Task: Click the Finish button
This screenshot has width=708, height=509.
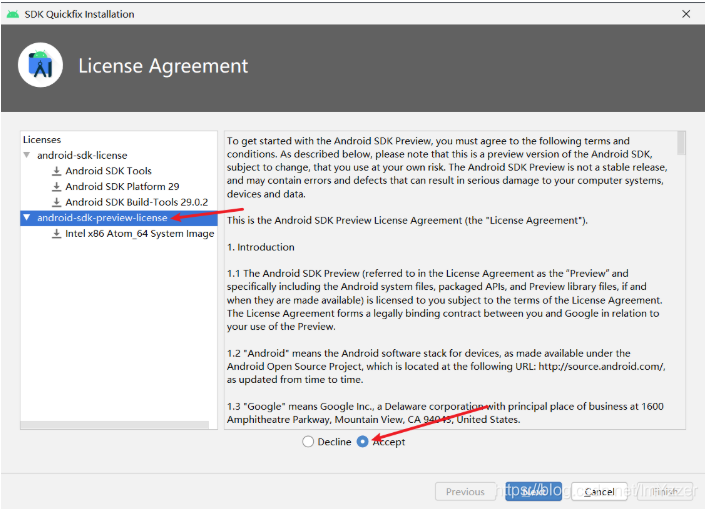Action: pos(665,491)
